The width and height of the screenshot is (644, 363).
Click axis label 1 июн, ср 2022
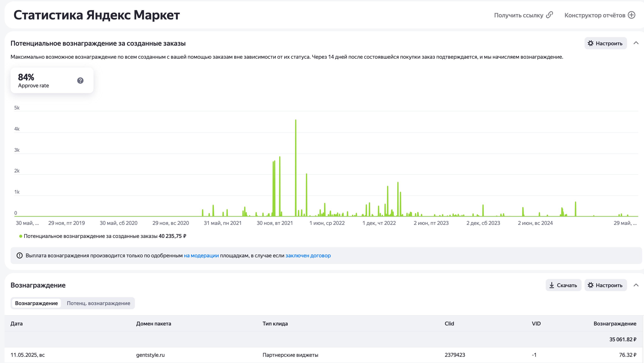[327, 223]
